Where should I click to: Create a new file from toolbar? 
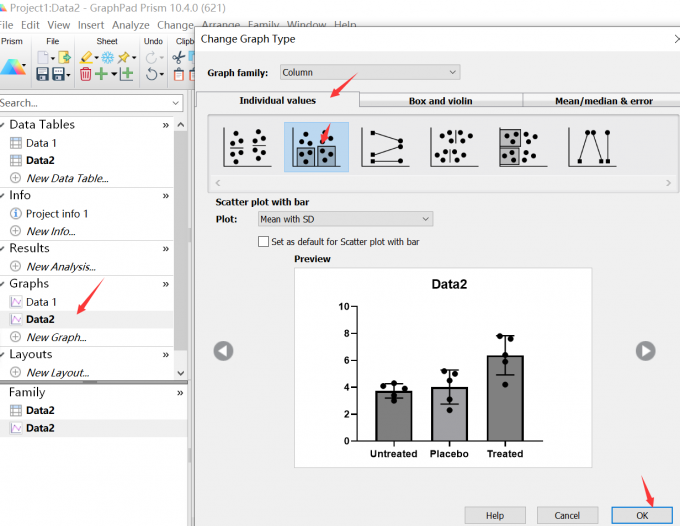click(42, 57)
